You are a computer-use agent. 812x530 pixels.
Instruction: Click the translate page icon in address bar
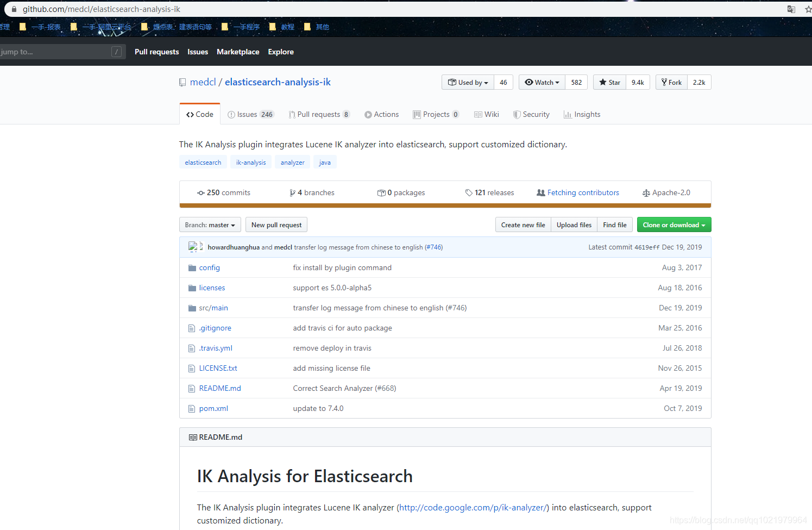791,9
